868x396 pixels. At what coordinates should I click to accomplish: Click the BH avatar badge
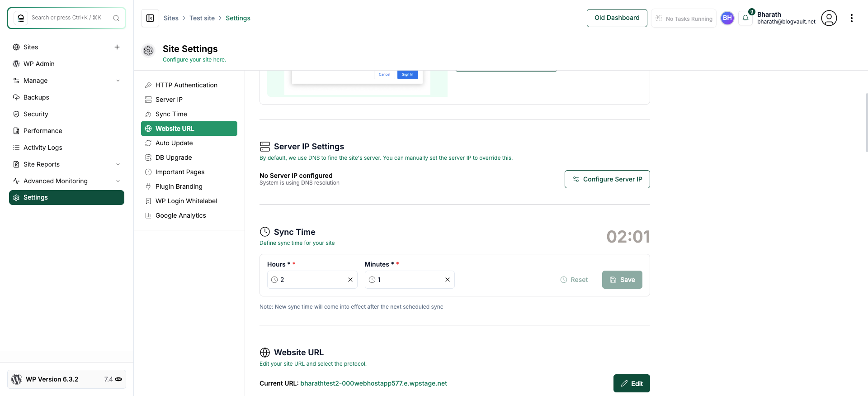point(727,18)
